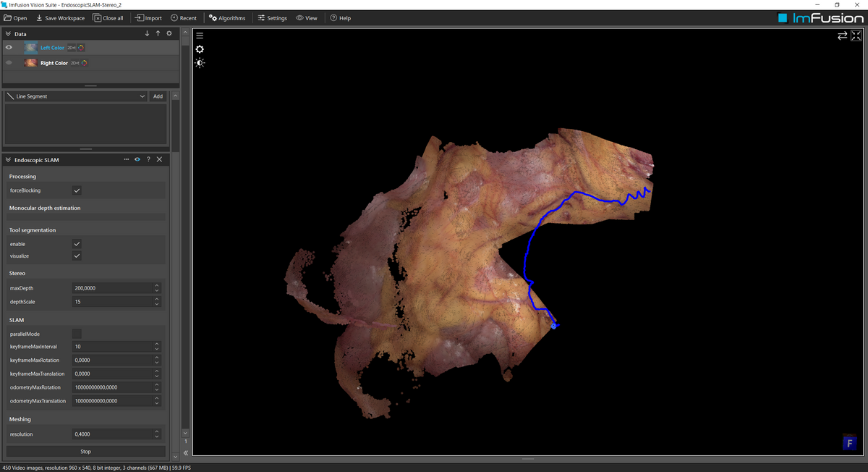Image resolution: width=868 pixels, height=472 pixels.
Task: Open the Endoscopic SLAM help question mark
Action: pos(148,159)
